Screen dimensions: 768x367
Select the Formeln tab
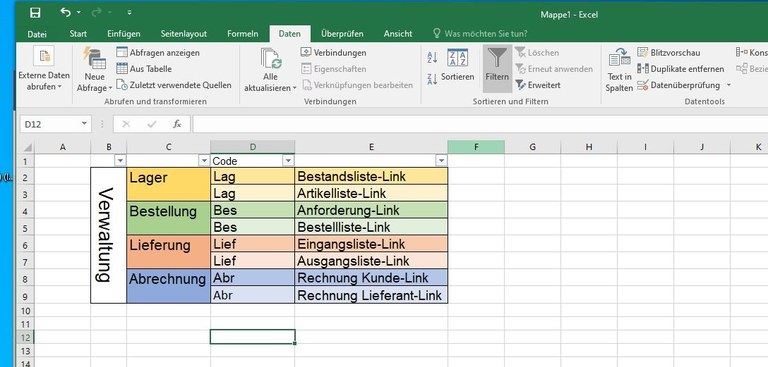[x=242, y=34]
